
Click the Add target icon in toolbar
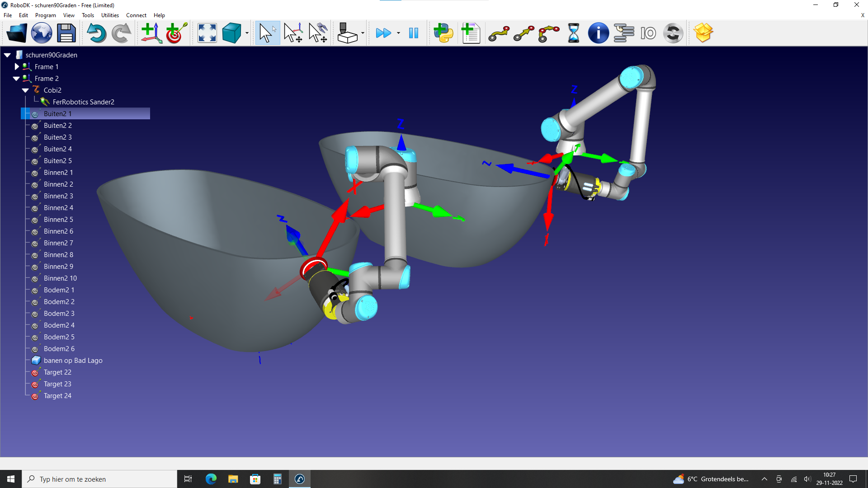click(176, 33)
